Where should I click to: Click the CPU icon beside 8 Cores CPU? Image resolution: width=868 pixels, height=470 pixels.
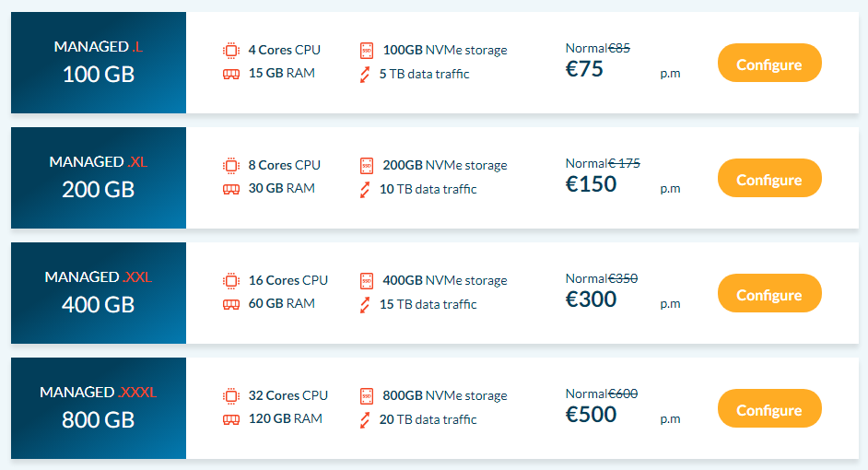pyautogui.click(x=231, y=166)
